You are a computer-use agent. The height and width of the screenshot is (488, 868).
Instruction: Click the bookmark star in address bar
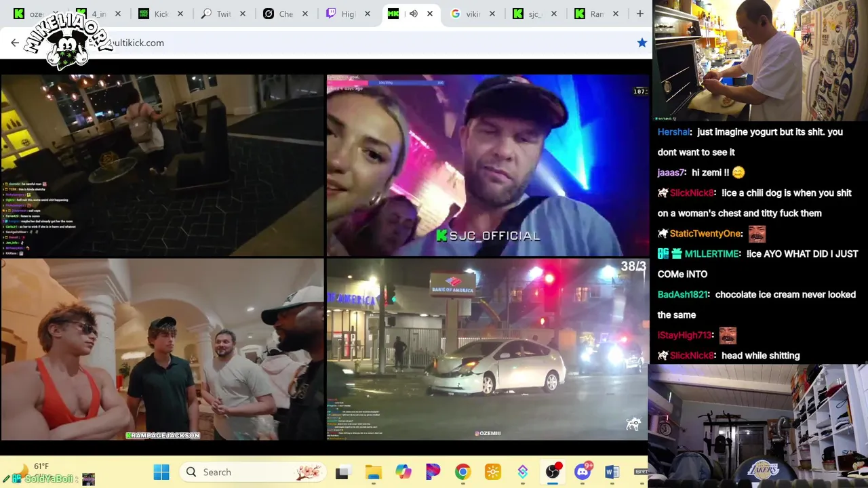pyautogui.click(x=642, y=43)
